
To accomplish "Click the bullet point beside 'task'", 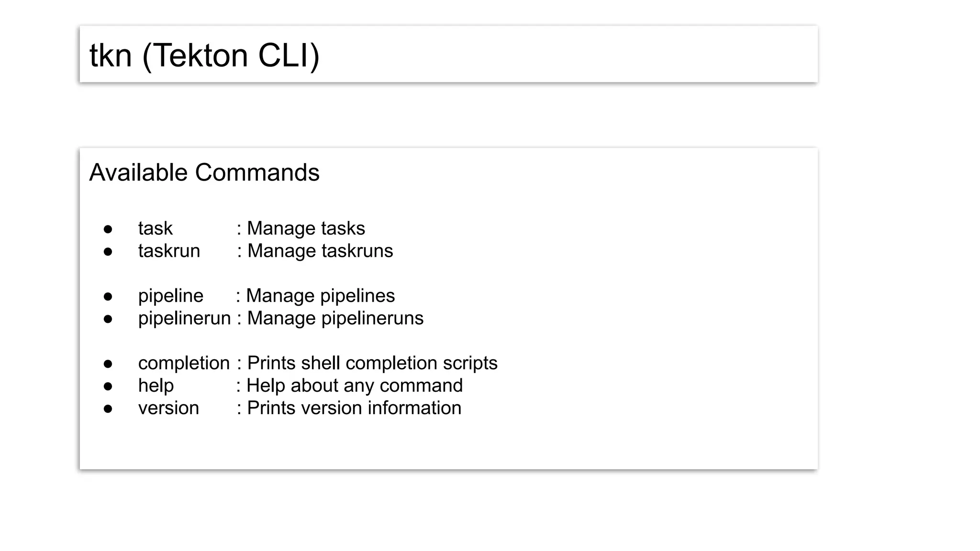I will 108,230.
